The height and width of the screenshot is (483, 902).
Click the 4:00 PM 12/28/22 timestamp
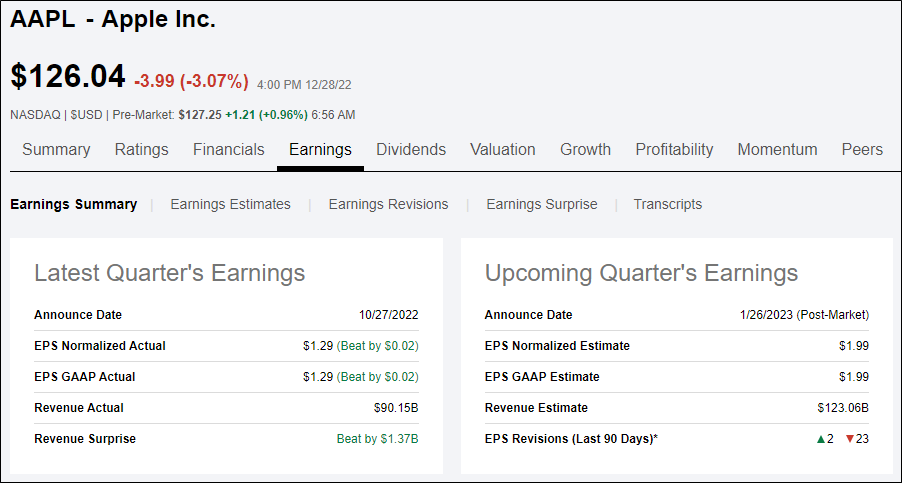304,85
